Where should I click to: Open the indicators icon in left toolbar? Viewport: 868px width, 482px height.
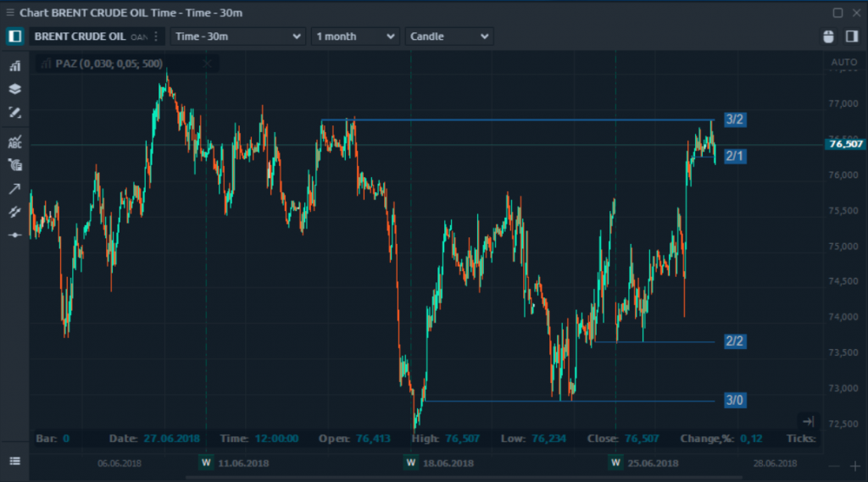point(14,66)
